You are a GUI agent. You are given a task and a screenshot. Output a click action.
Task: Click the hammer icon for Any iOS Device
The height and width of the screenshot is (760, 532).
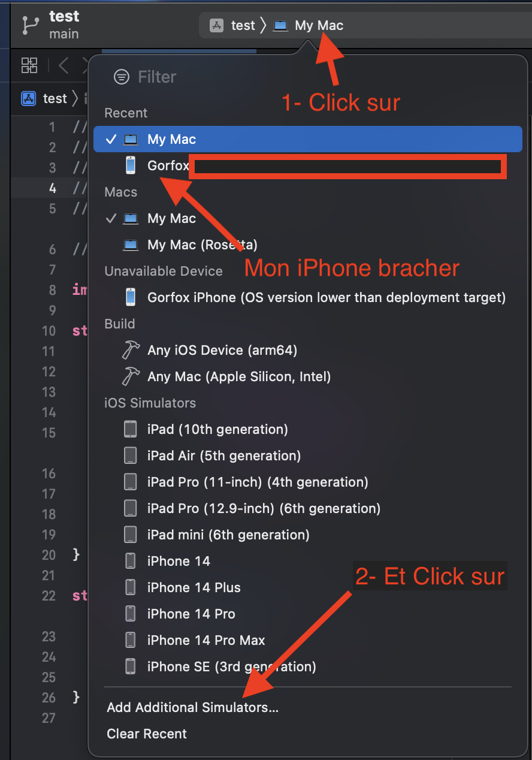coord(130,350)
